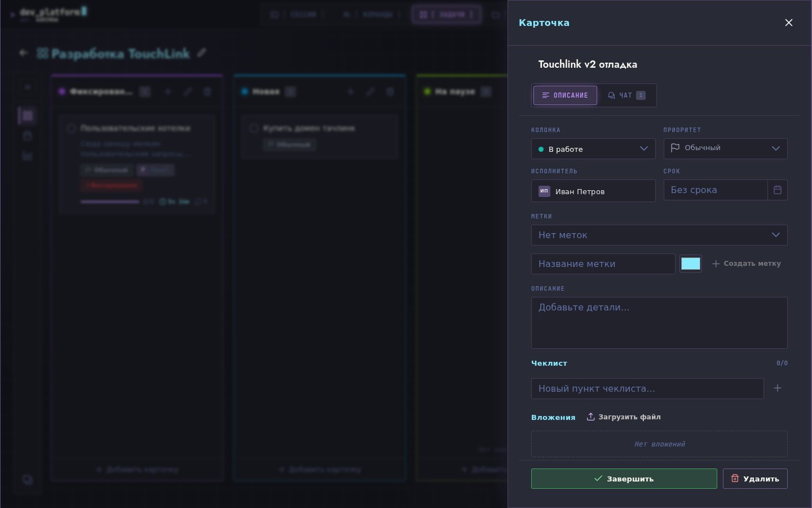Image resolution: width=812 pixels, height=508 pixels.
Task: Click Добавить карточку under Новая column
Action: click(x=320, y=469)
